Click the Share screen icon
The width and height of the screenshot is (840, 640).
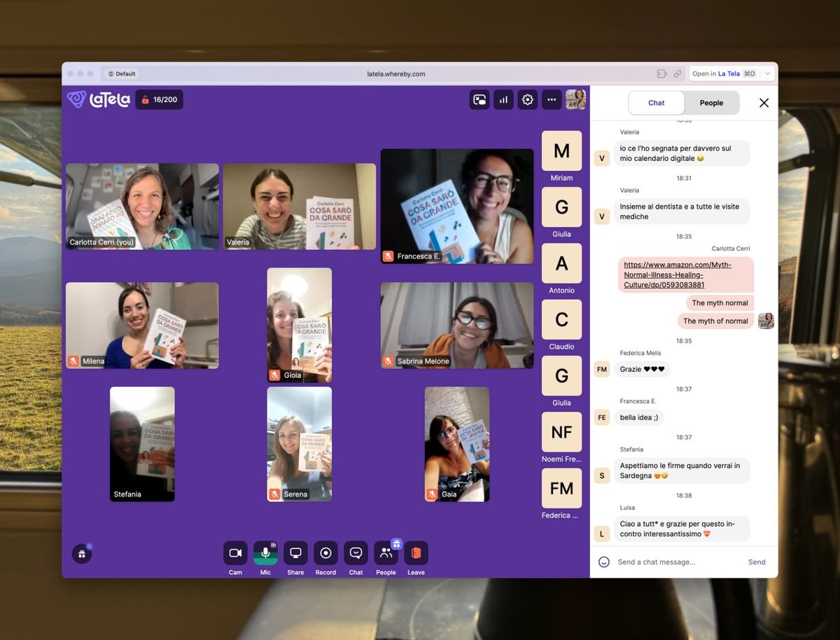(x=295, y=553)
